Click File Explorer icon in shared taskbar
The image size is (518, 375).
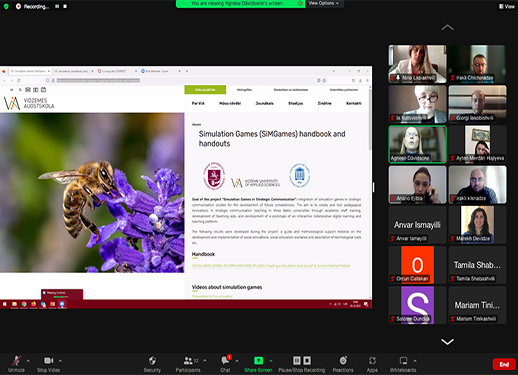(14, 304)
